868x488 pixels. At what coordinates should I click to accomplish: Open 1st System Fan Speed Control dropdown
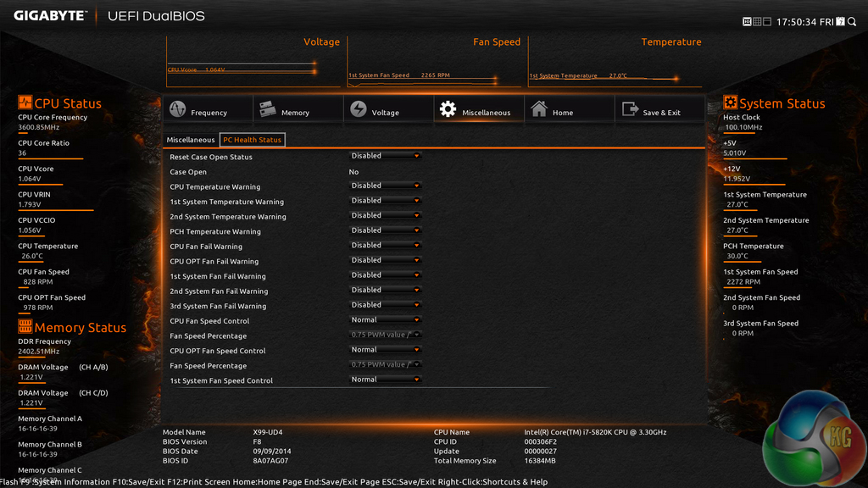(386, 380)
